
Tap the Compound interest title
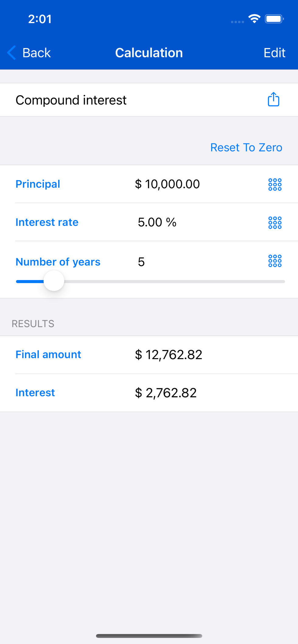(71, 100)
